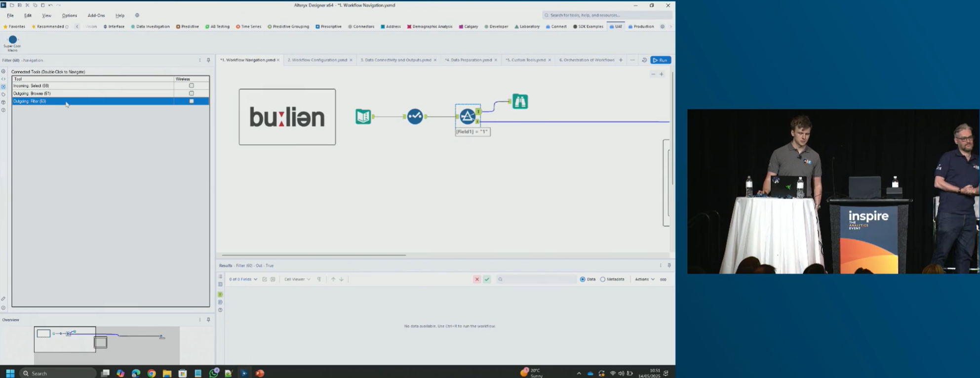980x378 pixels.
Task: Open the Predictive tool palette tab
Action: 188,27
